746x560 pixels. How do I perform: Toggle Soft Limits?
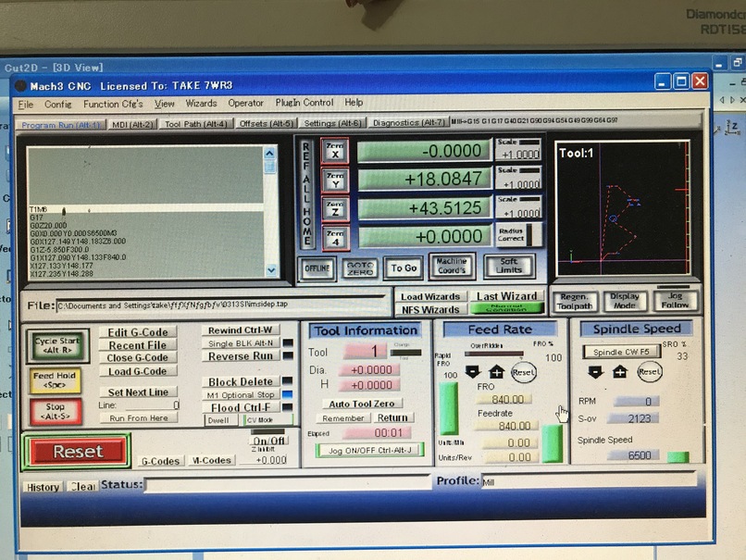tap(509, 266)
